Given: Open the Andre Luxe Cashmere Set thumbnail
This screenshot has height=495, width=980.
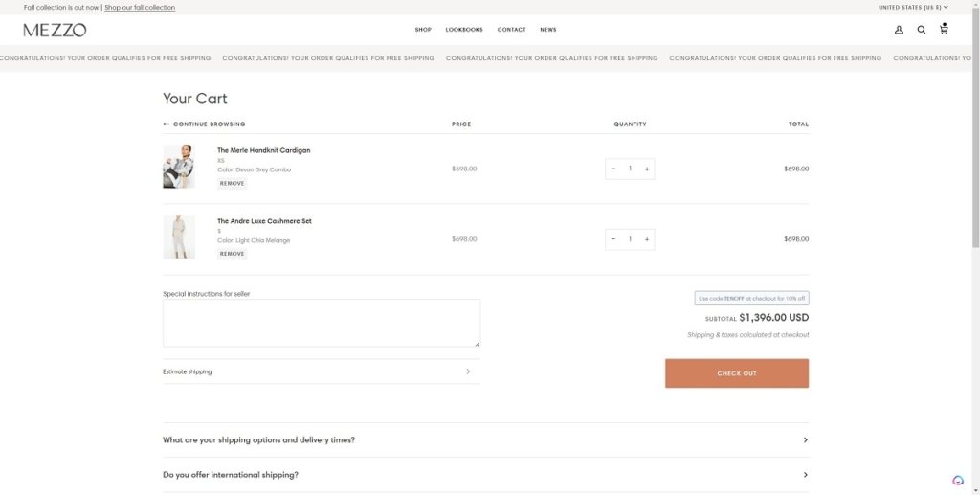Looking at the screenshot, I should [x=179, y=237].
